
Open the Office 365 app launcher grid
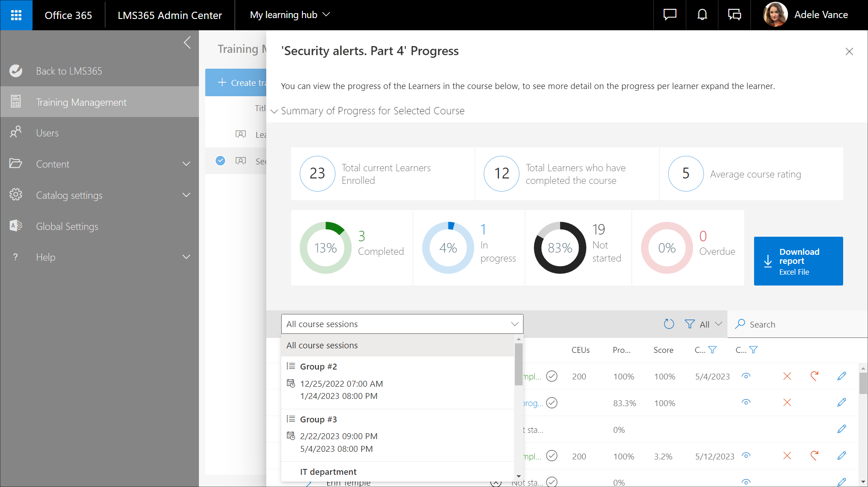click(x=16, y=15)
